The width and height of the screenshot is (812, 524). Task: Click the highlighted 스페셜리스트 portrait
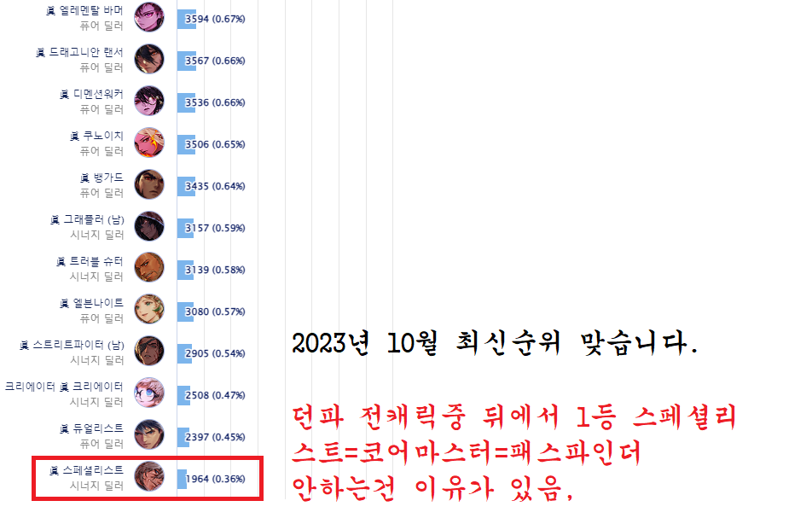[x=149, y=477]
